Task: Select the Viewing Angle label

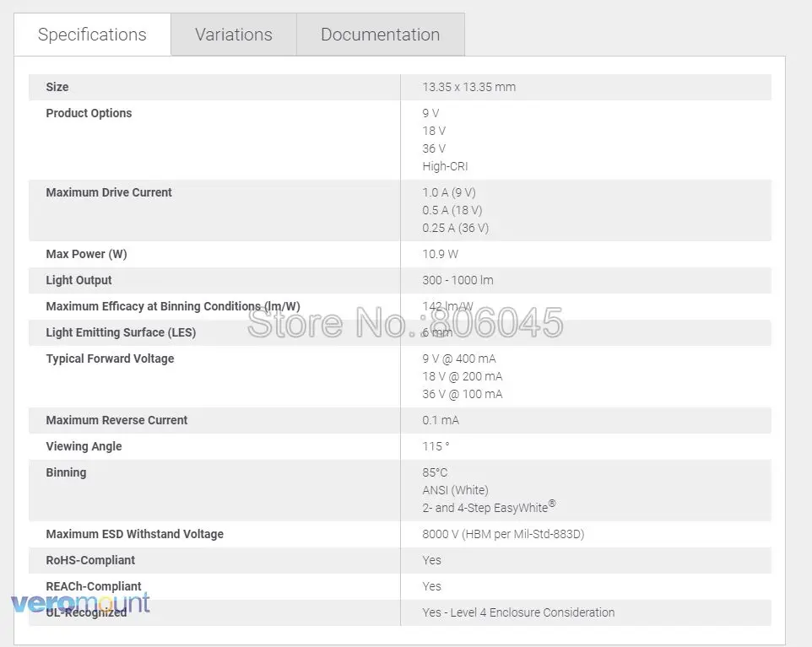Action: coord(84,447)
